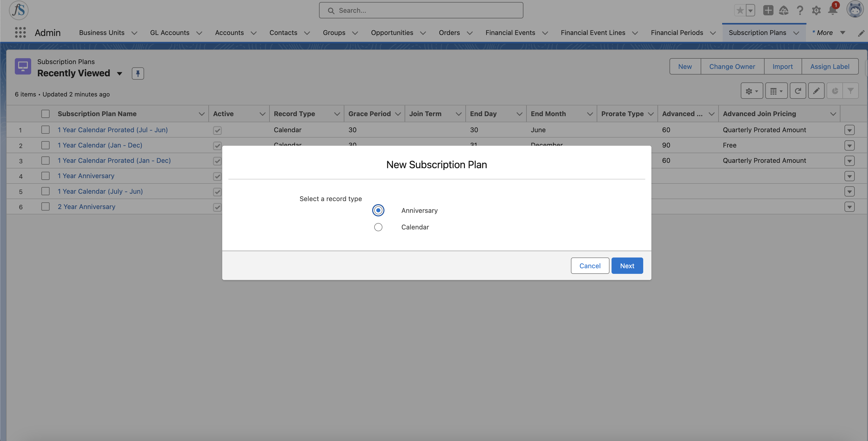Viewport: 868px width, 441px height.
Task: Open row actions for 1 Year Calendar Prorated (Jul - Jun)
Action: (849, 130)
